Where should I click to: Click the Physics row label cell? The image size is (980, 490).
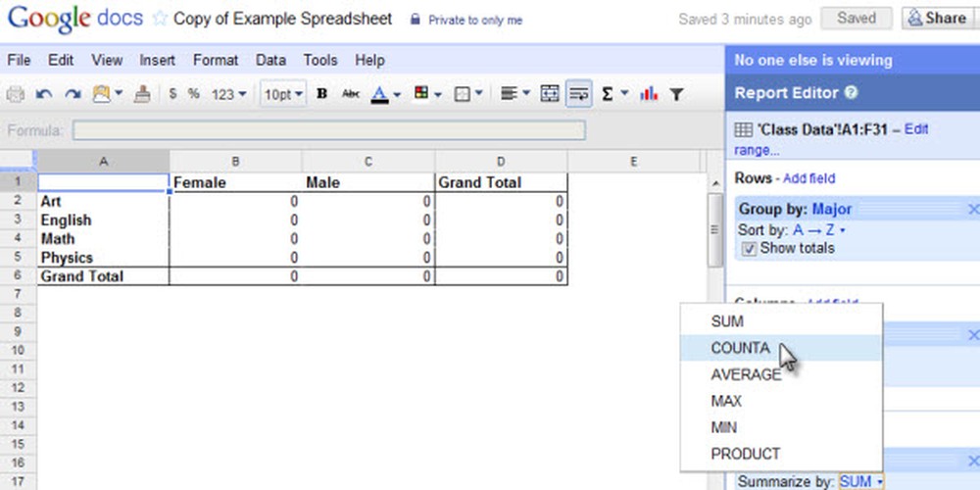(103, 258)
